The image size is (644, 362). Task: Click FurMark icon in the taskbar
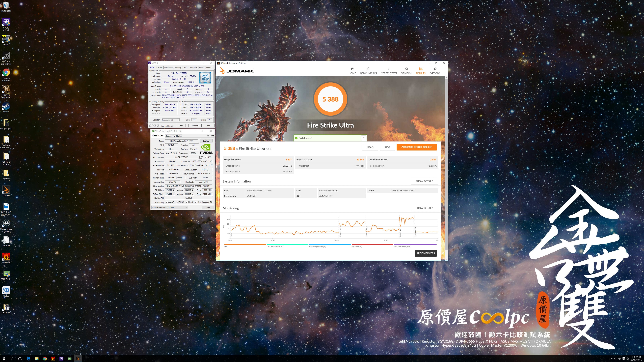tap(53, 358)
